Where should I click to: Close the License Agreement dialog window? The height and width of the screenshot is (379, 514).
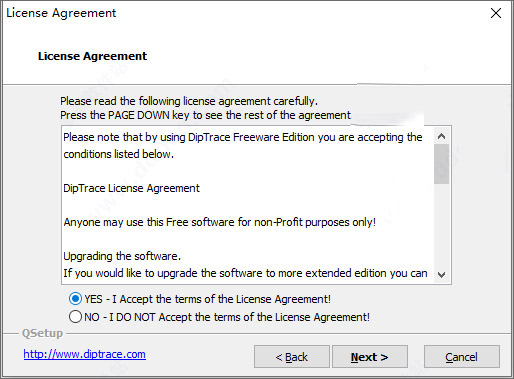coord(496,13)
